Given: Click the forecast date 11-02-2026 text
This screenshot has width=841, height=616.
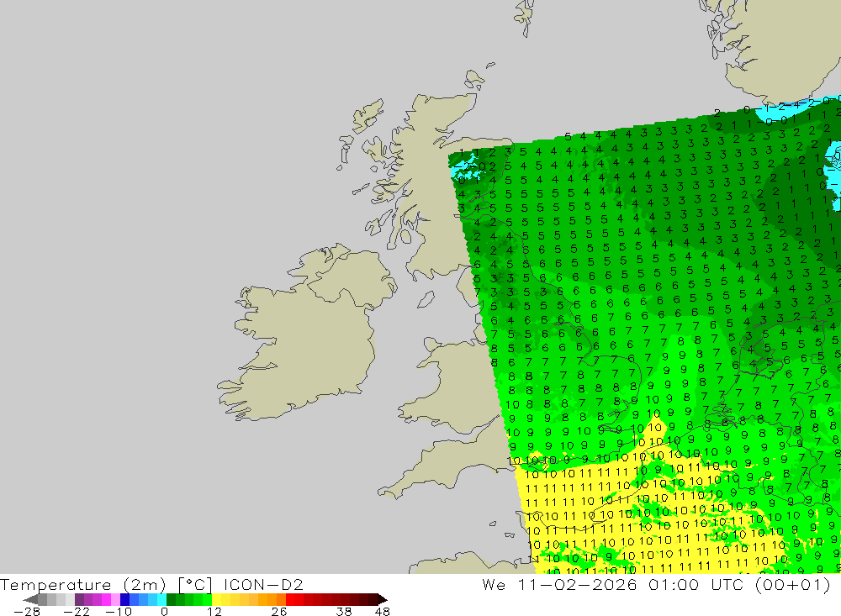Looking at the screenshot, I should (577, 584).
